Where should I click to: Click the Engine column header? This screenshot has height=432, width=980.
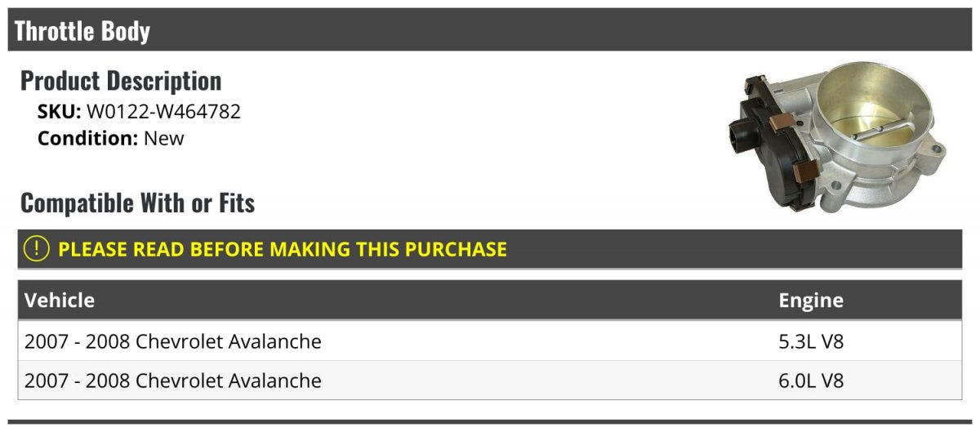click(x=811, y=301)
